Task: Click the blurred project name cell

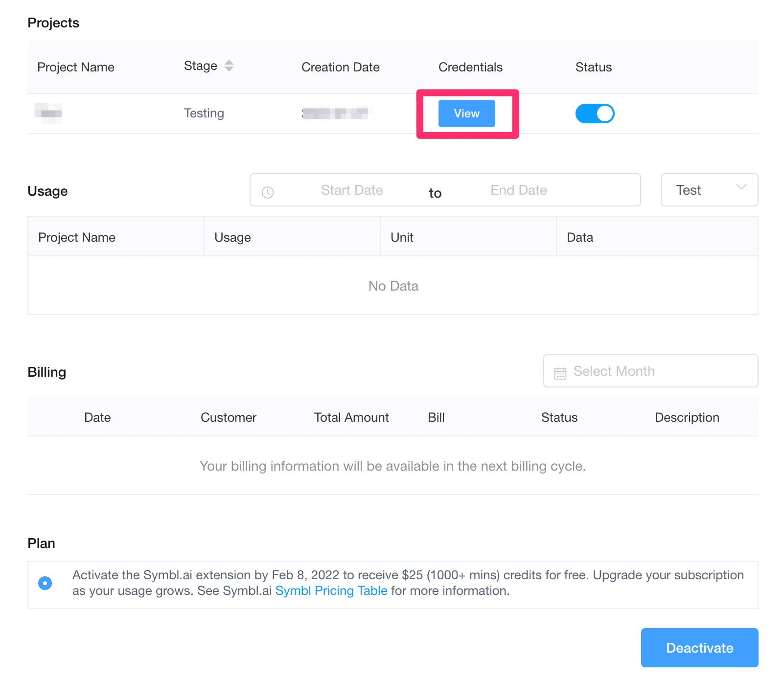Action: 48,114
